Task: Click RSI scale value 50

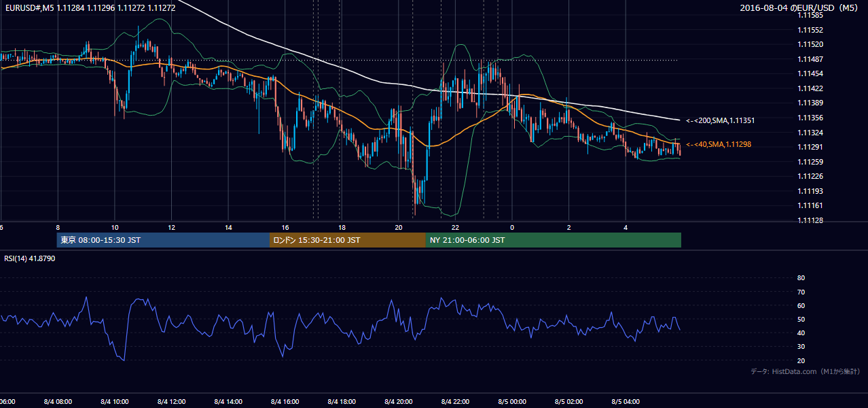Action: [801, 319]
